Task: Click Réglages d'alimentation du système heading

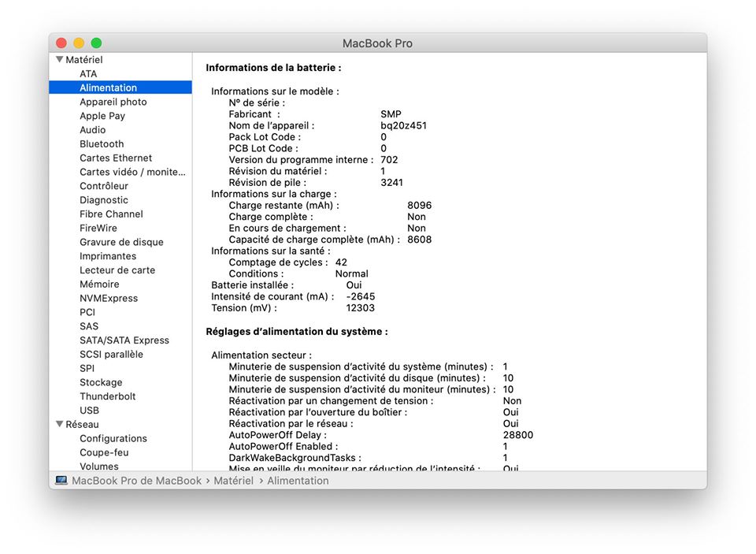Action: tap(297, 332)
